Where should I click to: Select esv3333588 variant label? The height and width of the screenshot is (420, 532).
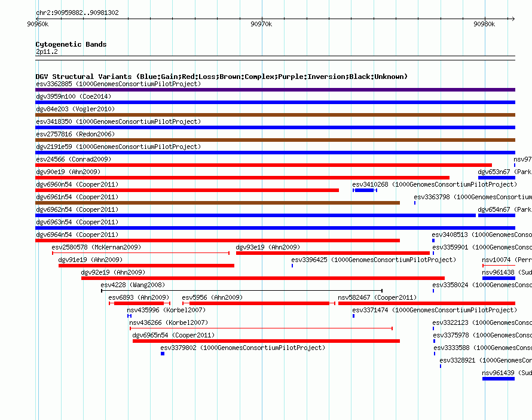coord(483,348)
